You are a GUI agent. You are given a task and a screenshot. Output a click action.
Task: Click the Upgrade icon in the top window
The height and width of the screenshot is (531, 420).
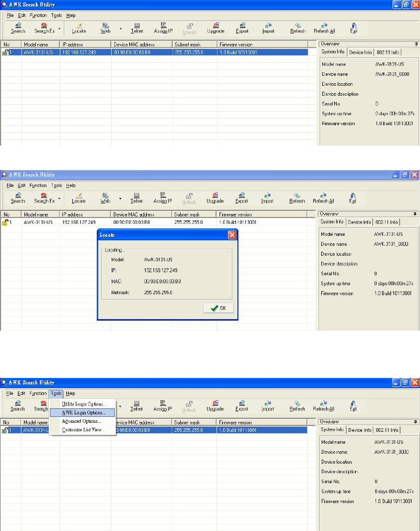click(x=216, y=28)
